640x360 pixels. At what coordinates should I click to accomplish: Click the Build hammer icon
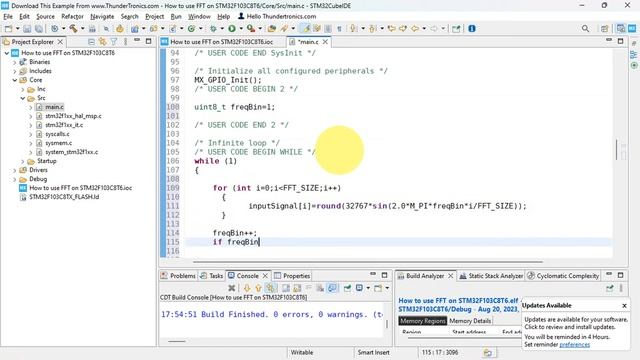pyautogui.click(x=73, y=29)
